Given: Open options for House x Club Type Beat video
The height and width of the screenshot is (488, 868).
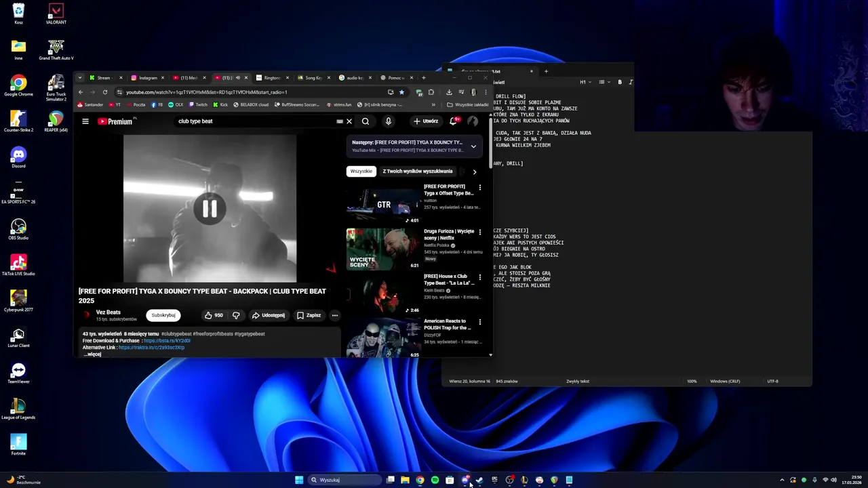Looking at the screenshot, I should click(480, 277).
